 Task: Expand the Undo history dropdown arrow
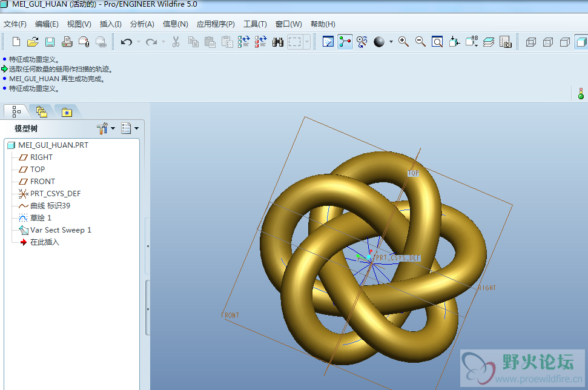point(139,42)
